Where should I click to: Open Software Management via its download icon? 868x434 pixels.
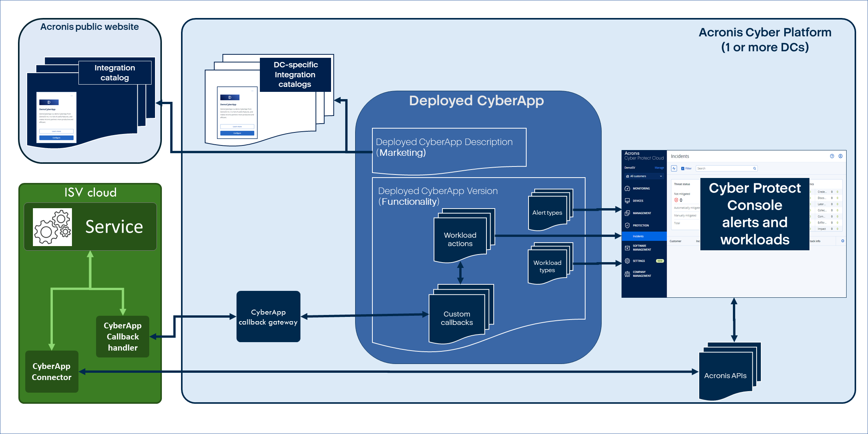click(x=627, y=248)
